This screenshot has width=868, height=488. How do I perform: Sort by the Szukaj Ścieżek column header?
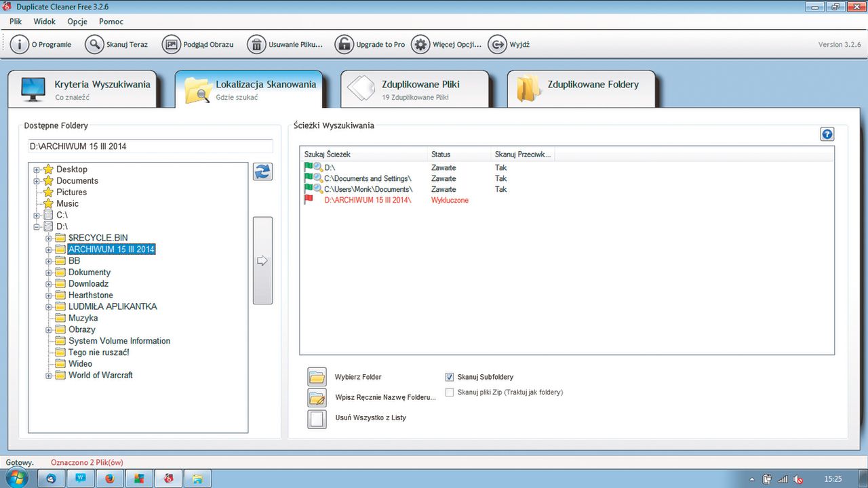coord(364,155)
